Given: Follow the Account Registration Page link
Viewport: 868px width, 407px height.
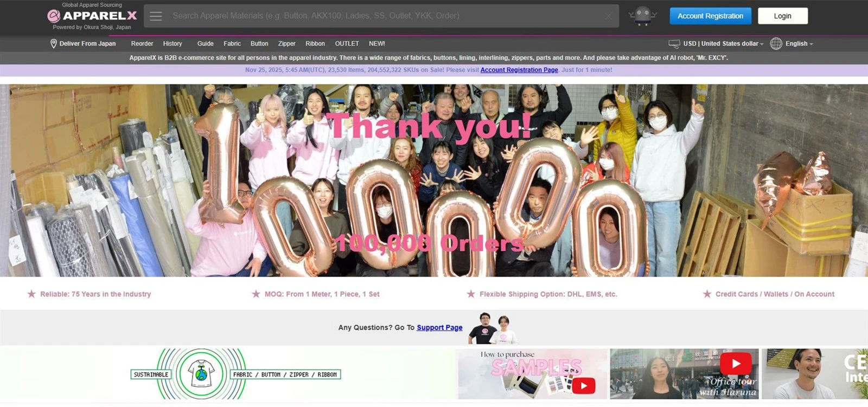Looking at the screenshot, I should pos(519,70).
